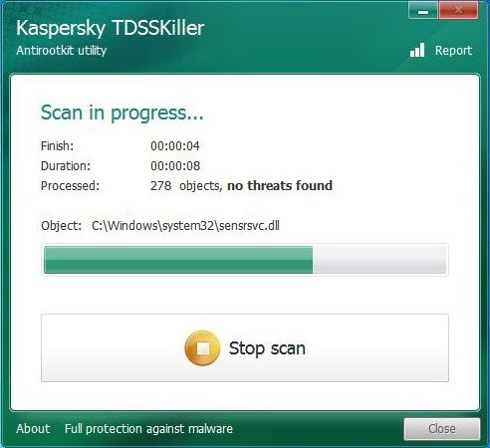Click the no threats found text
The image size is (490, 448).
click(x=280, y=186)
